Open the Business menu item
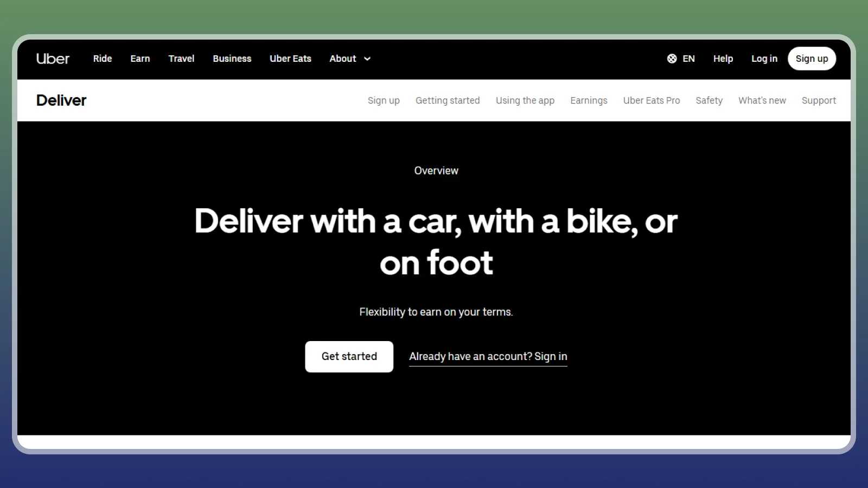Image resolution: width=868 pixels, height=488 pixels. click(x=232, y=59)
